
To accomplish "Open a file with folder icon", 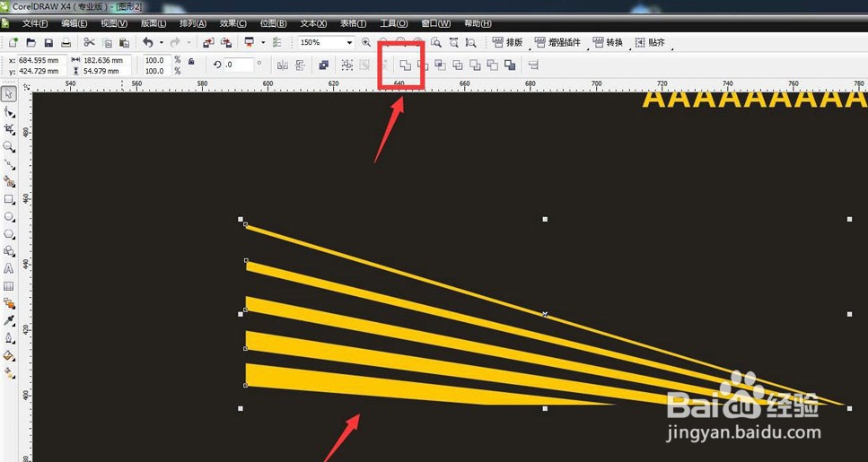I will tap(31, 42).
